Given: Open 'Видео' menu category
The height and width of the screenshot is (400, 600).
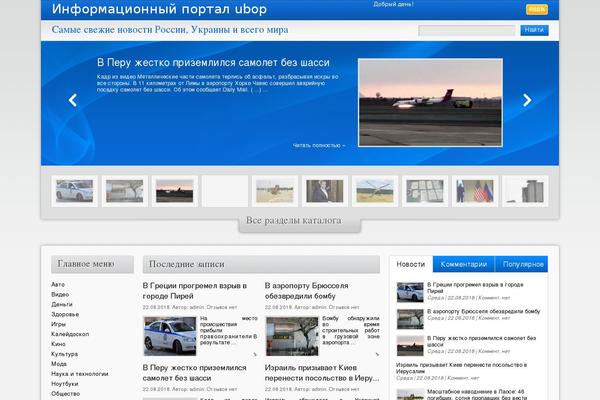Looking at the screenshot, I should [60, 294].
